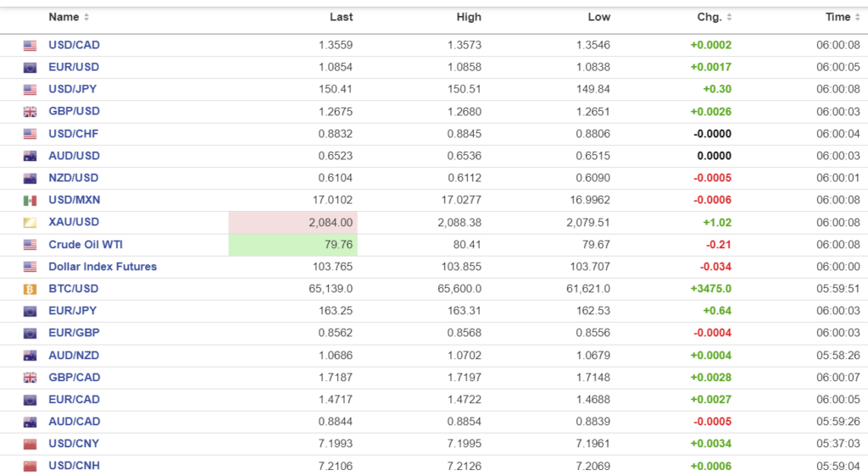Click the Chinese flag icon beside USD/CNY
The width and height of the screenshot is (868, 476).
pos(31,444)
